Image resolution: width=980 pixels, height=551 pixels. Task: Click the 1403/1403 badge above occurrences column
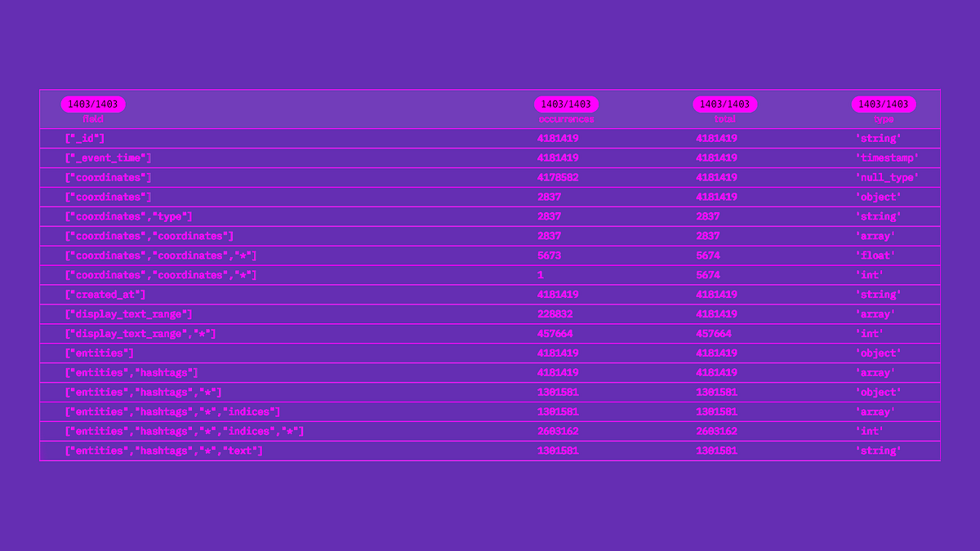pyautogui.click(x=567, y=104)
